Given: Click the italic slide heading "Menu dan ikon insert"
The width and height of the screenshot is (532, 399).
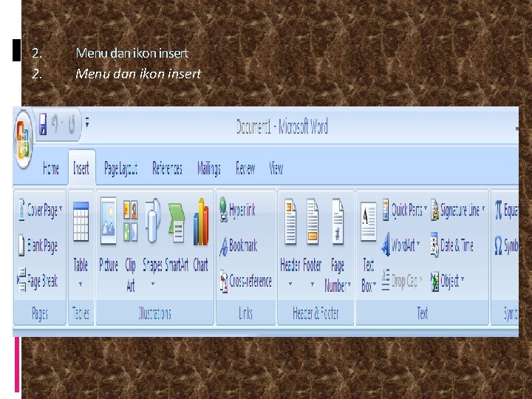Looking at the screenshot, I should coord(138,74).
